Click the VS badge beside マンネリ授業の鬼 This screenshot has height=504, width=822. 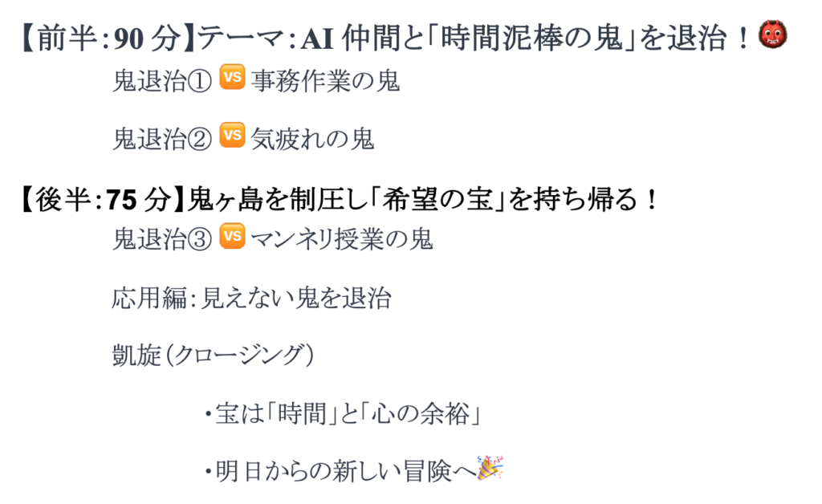click(232, 235)
